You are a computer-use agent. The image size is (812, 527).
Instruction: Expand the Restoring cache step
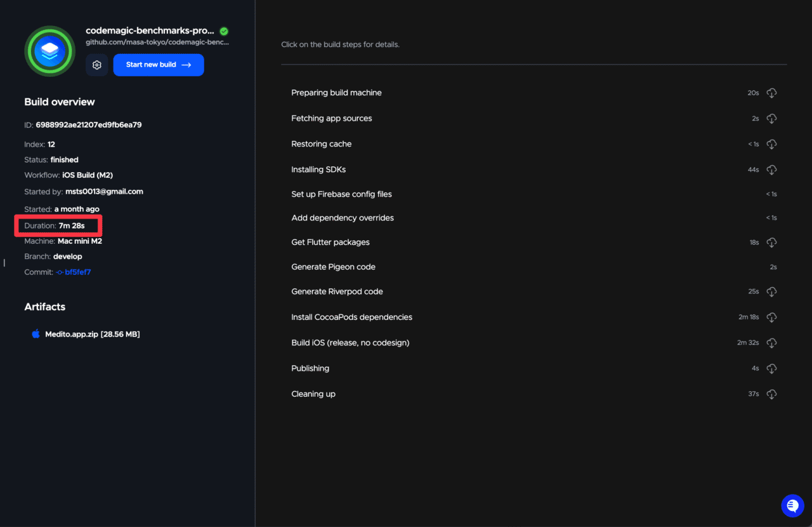coord(321,144)
